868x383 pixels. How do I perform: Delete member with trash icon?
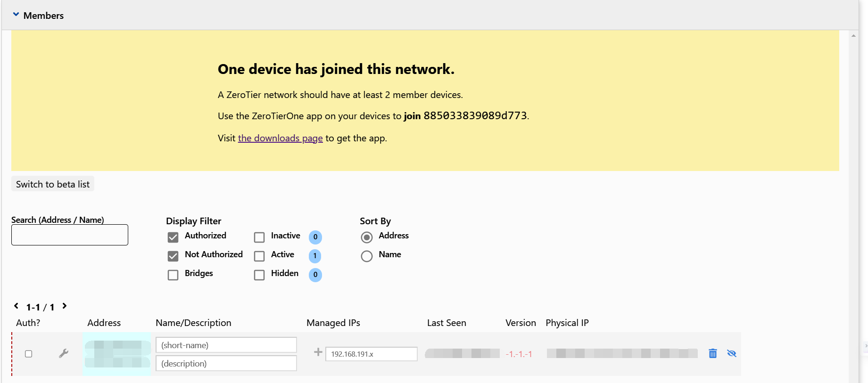pyautogui.click(x=713, y=353)
